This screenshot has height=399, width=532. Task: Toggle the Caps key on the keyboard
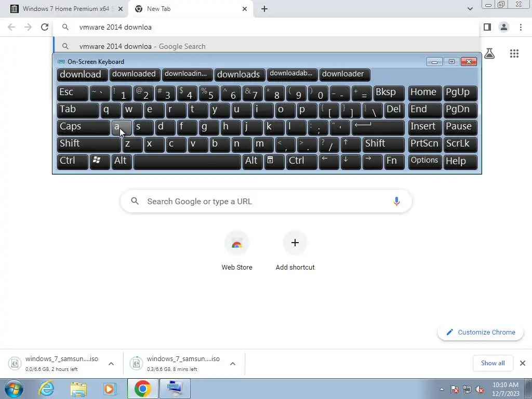(84, 127)
